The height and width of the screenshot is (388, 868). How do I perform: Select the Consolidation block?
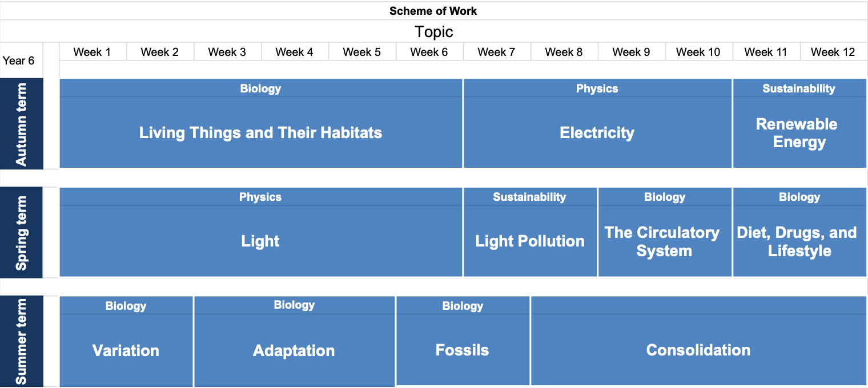coord(698,350)
